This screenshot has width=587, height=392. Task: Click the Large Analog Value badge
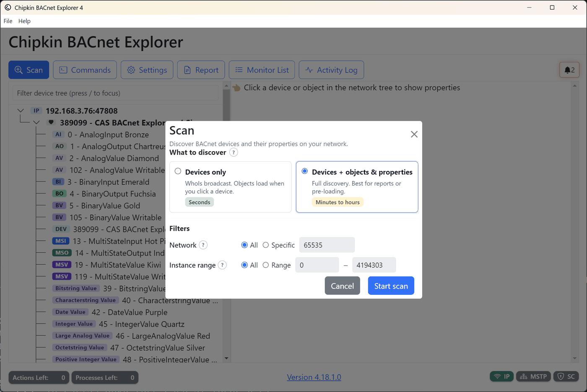[x=82, y=335]
